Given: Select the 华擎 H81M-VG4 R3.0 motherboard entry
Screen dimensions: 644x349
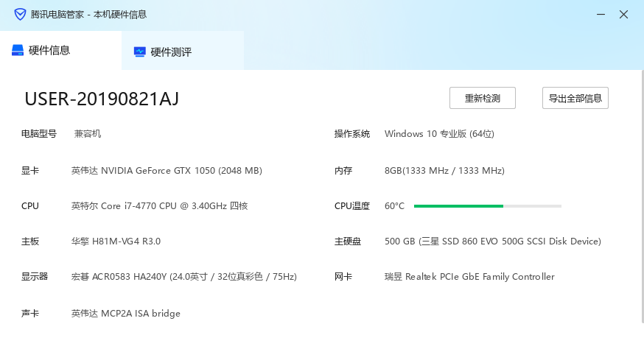Looking at the screenshot, I should 116,242.
